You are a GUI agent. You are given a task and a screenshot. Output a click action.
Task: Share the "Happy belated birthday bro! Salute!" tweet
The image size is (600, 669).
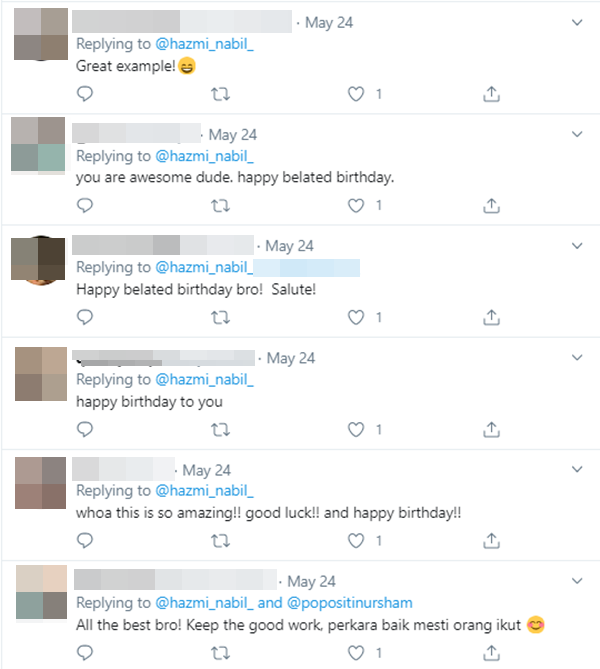tap(491, 318)
